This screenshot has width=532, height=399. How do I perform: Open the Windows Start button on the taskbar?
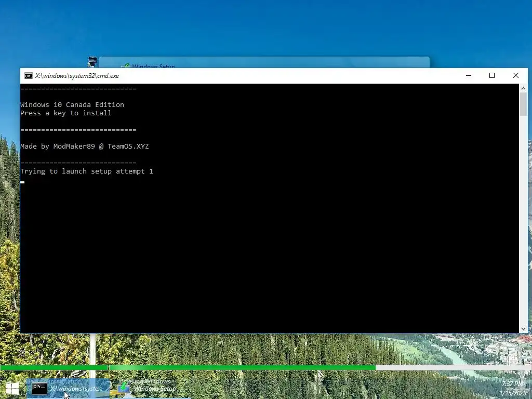[x=12, y=389]
